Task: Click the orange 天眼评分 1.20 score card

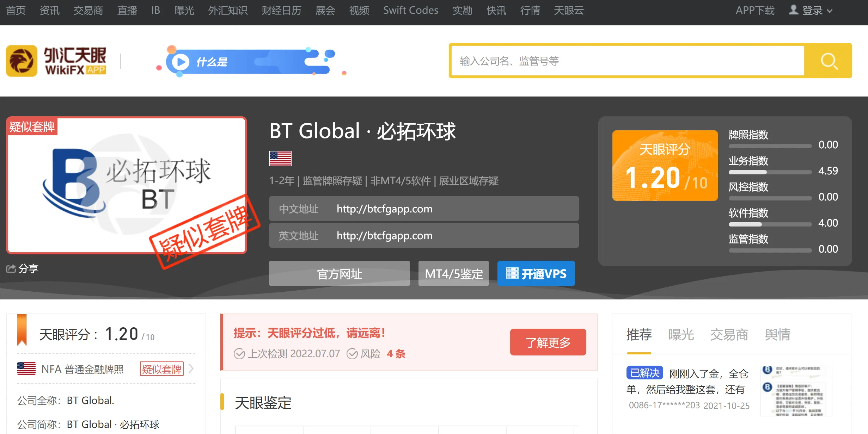Action: pos(665,166)
